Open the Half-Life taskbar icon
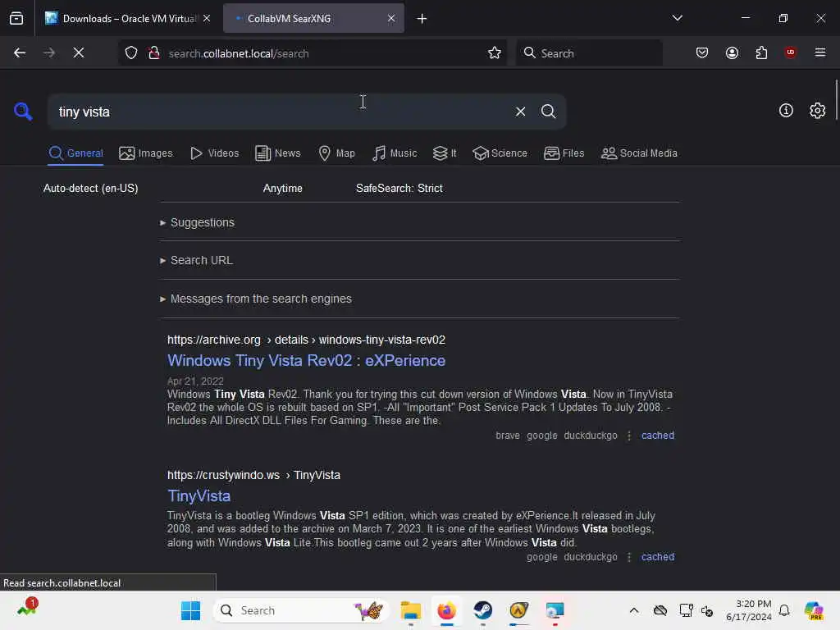 [518, 610]
